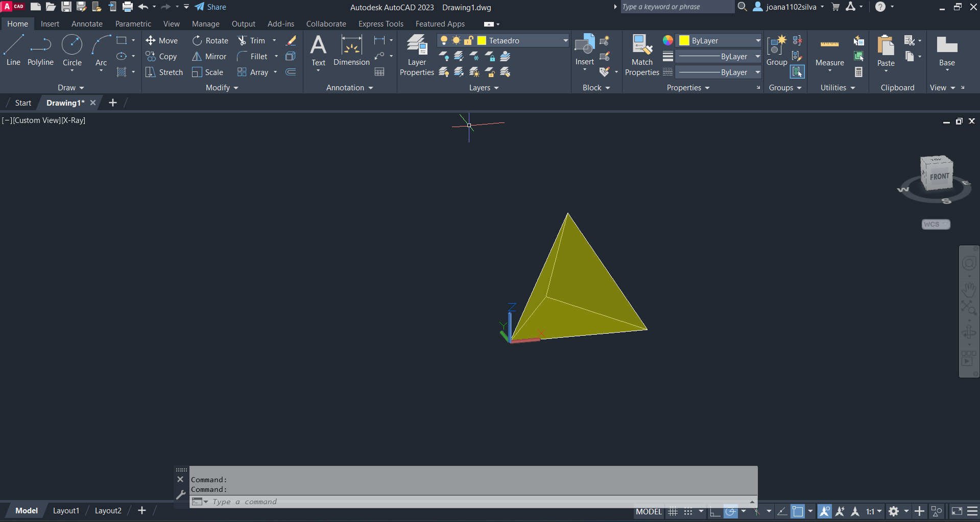Screen dimensions: 980x522
Task: Click MODEL space button in status bar
Action: coord(649,511)
